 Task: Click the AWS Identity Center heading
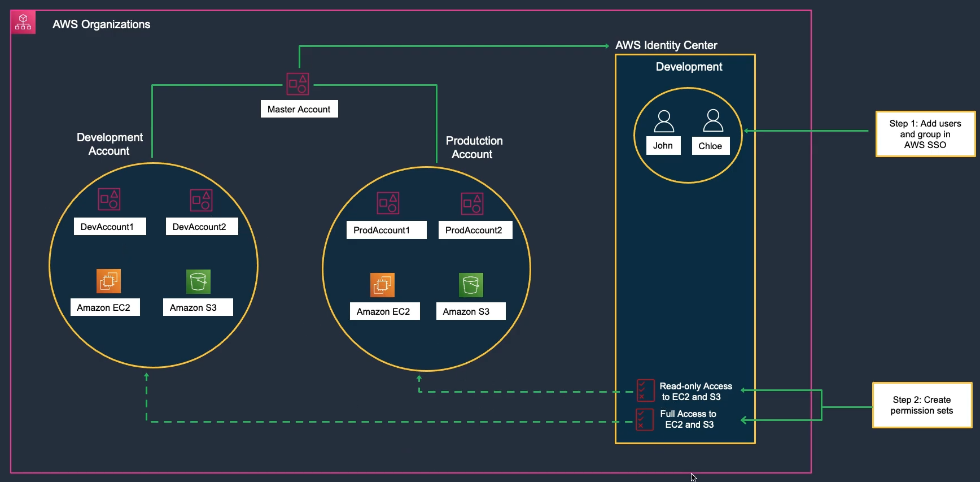point(666,45)
